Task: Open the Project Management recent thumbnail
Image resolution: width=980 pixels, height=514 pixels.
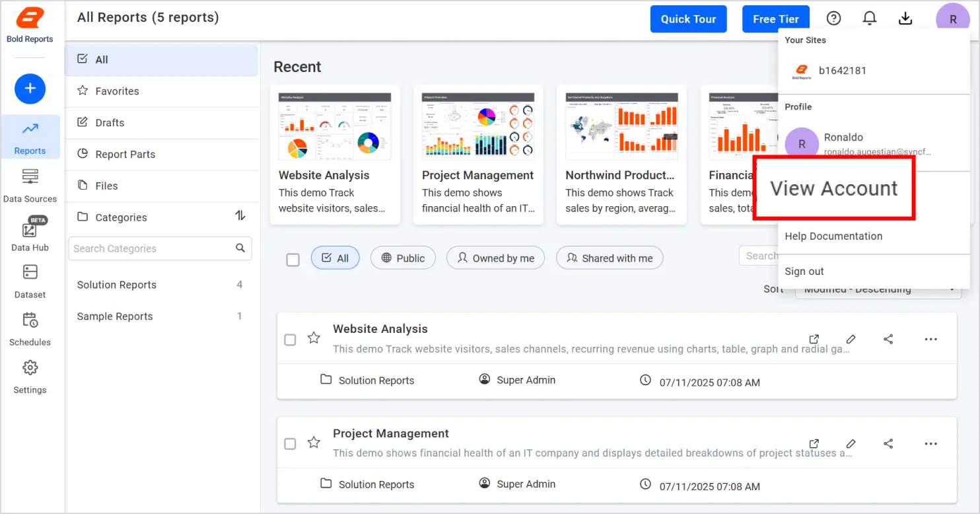Action: click(x=478, y=126)
